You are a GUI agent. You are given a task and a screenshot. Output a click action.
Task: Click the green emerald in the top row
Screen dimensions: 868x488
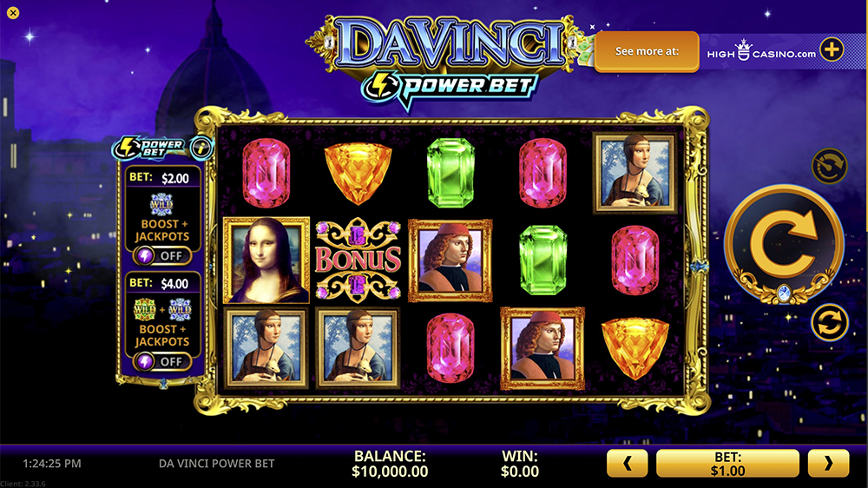click(x=450, y=173)
